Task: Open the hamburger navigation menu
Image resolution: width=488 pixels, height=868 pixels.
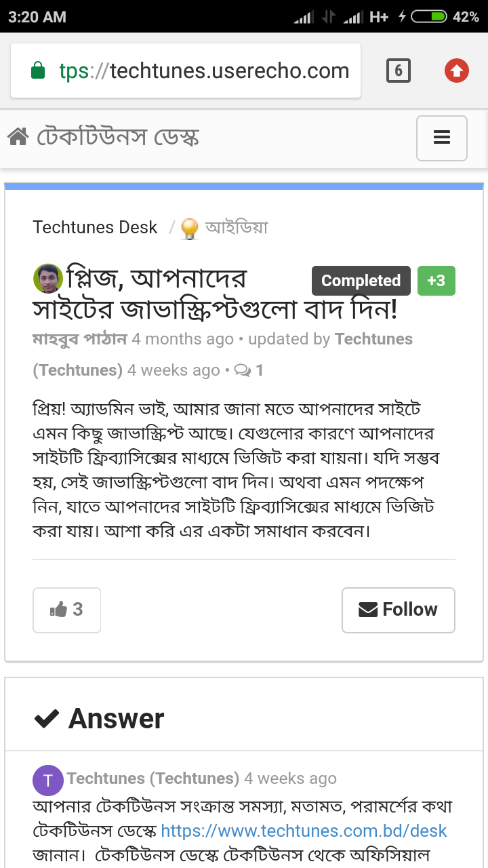Action: 442,138
